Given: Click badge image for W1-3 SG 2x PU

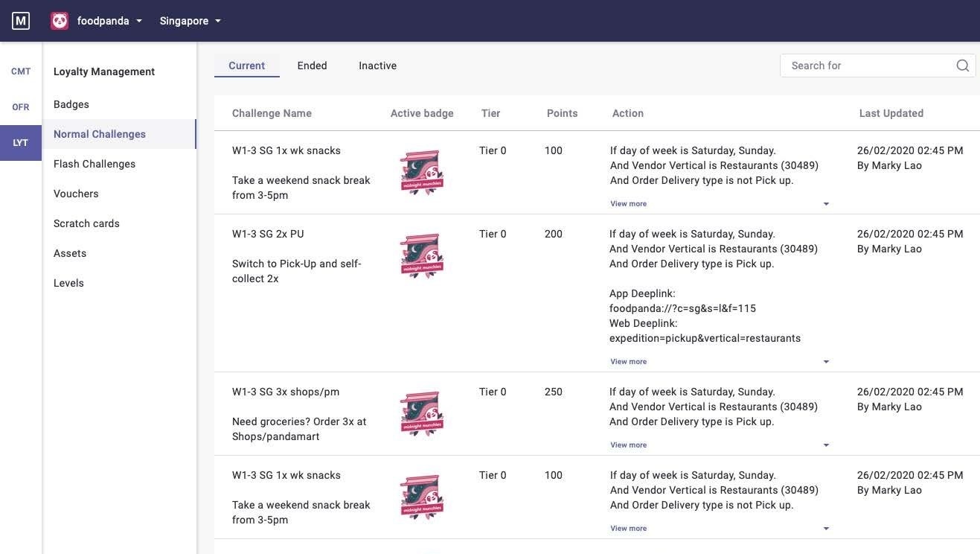Looking at the screenshot, I should click(x=422, y=256).
